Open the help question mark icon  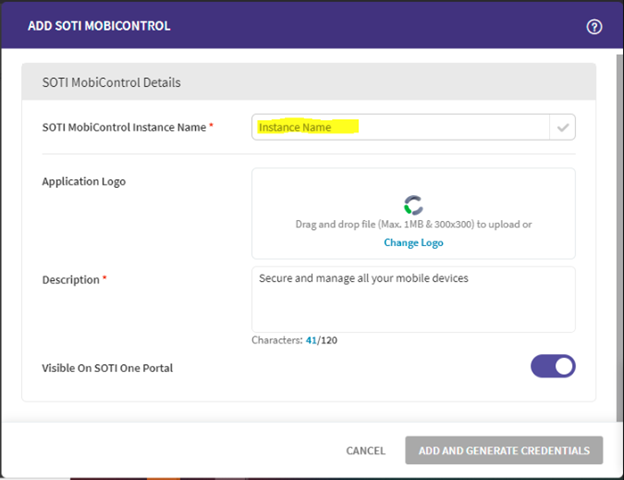coord(594,27)
